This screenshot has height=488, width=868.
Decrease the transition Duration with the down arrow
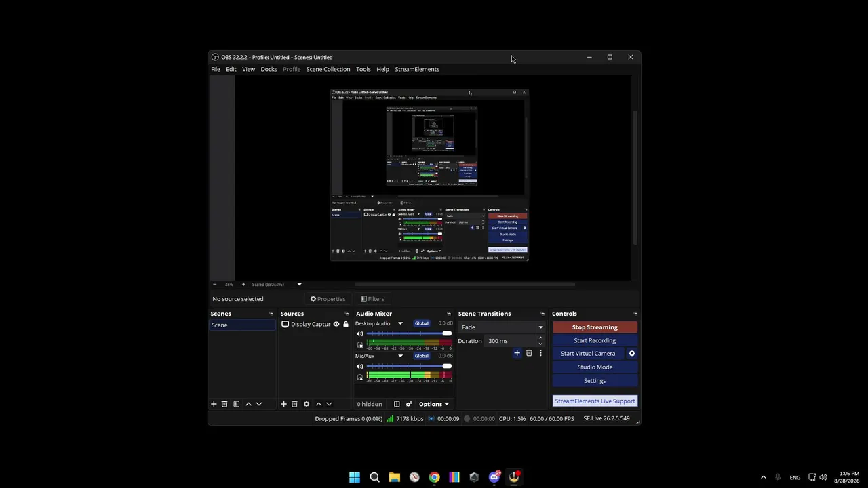pos(540,344)
